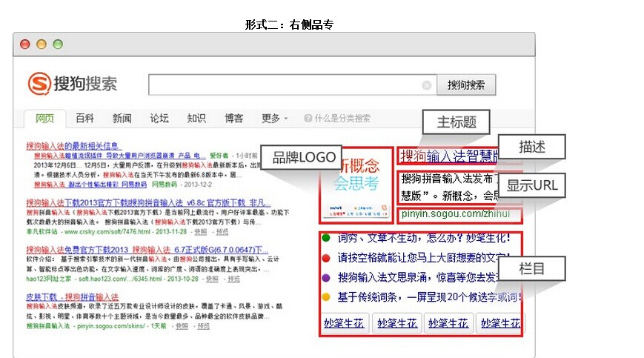Expand the 更多 dropdown
The width and height of the screenshot is (644, 358).
point(274,119)
